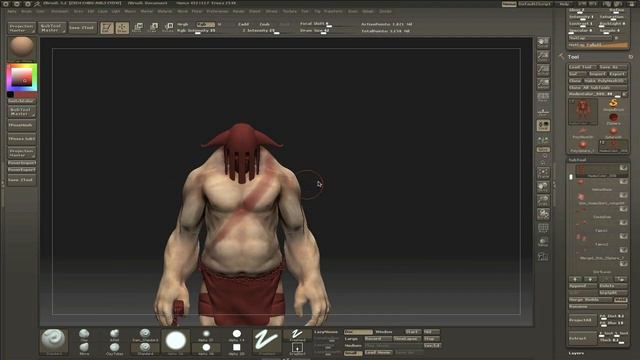Pick the ClayTubes brush
The width and height of the screenshot is (640, 360).
pyautogui.click(x=114, y=349)
